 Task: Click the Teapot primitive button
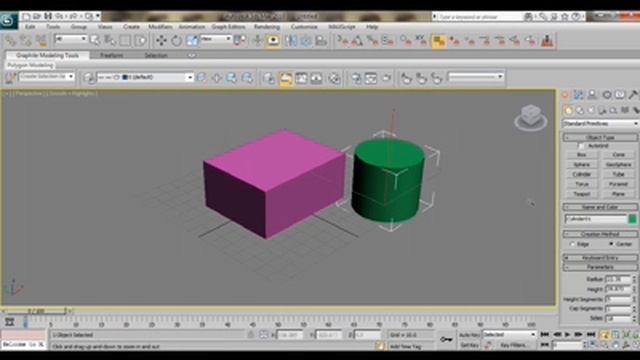click(582, 194)
